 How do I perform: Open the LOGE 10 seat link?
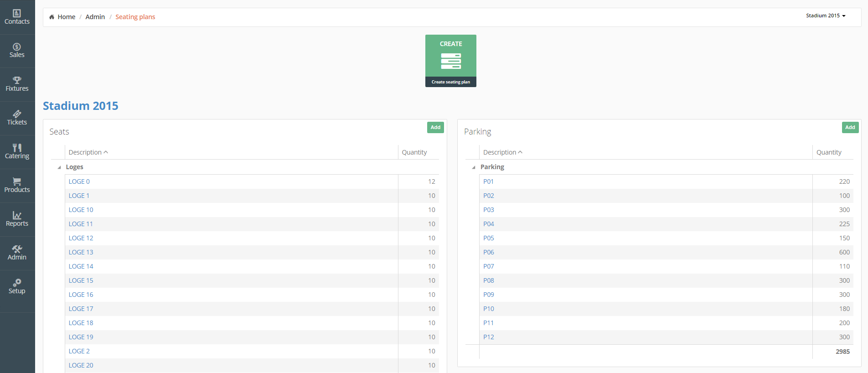point(81,210)
